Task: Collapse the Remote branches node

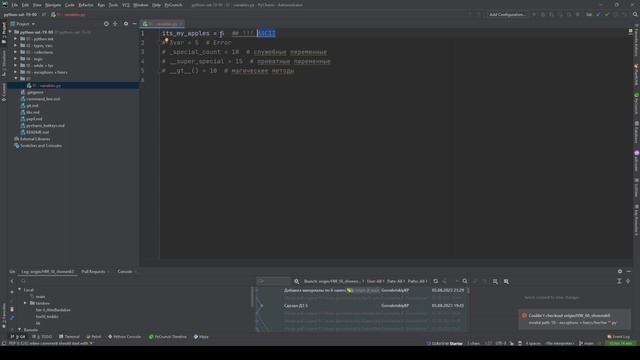Action: tap(19, 329)
